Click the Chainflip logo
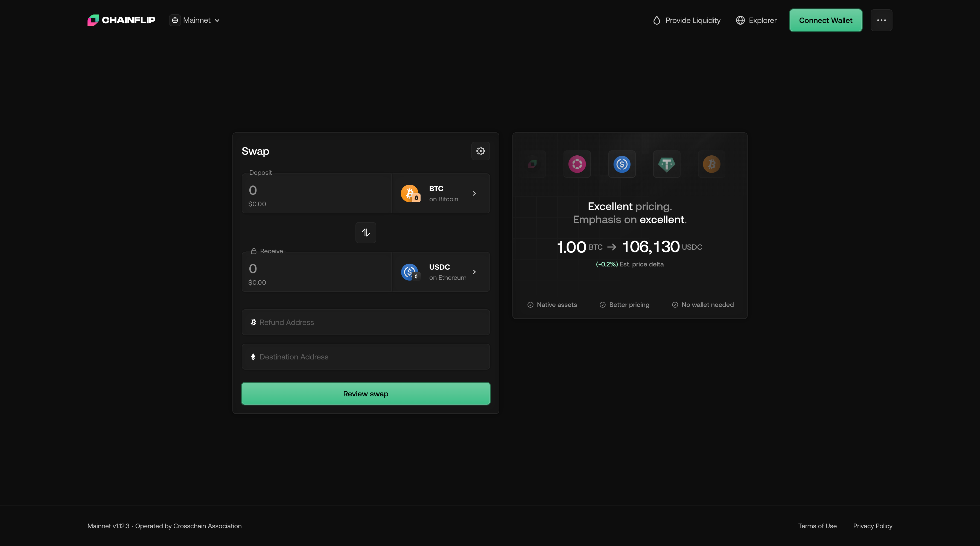Viewport: 980px width, 546px height. click(x=121, y=20)
